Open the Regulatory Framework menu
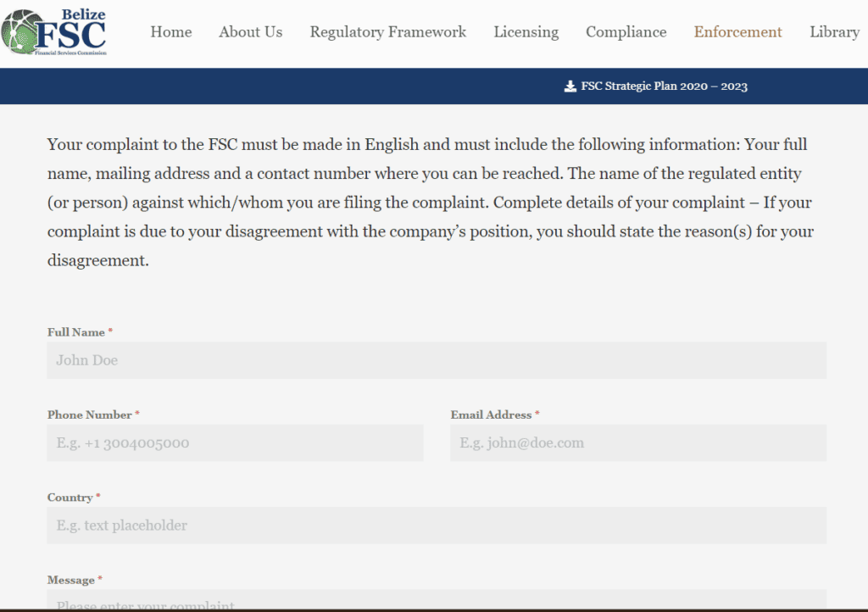The height and width of the screenshot is (612, 868). (388, 32)
